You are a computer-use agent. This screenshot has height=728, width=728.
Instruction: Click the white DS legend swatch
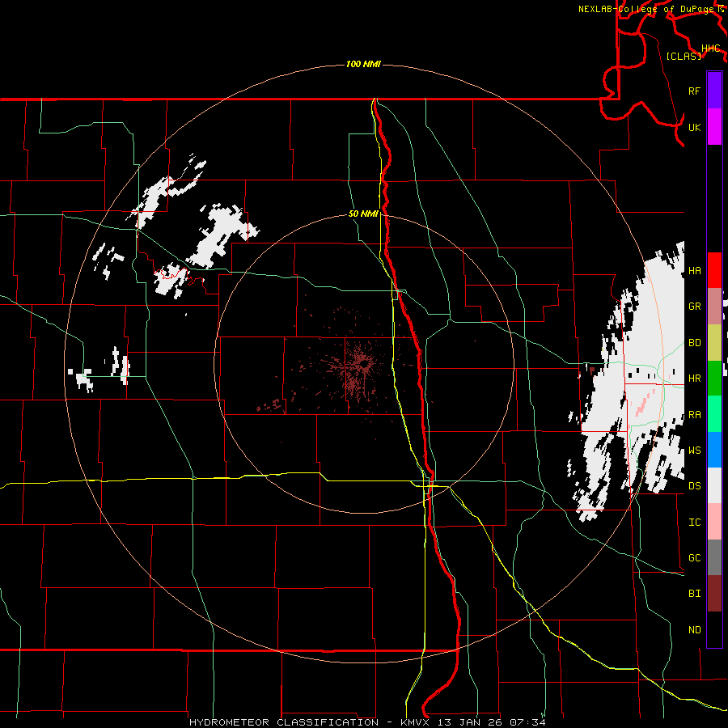(714, 485)
